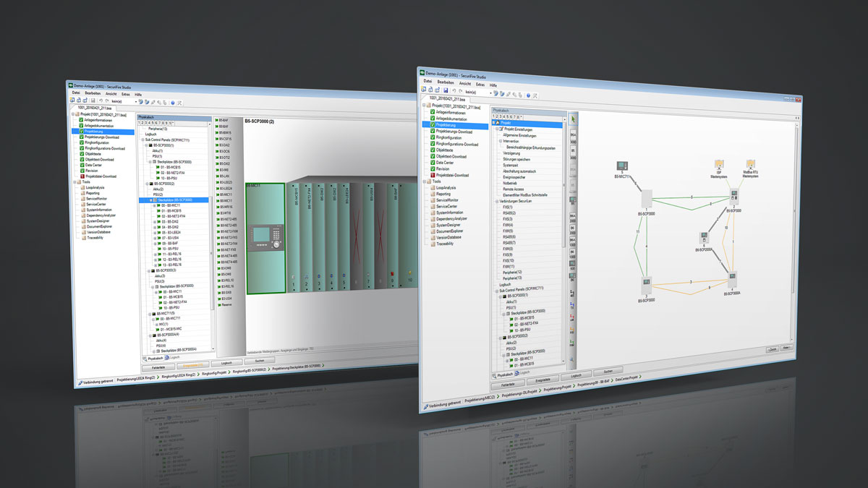Open Ansicht menu in left window

[111, 94]
